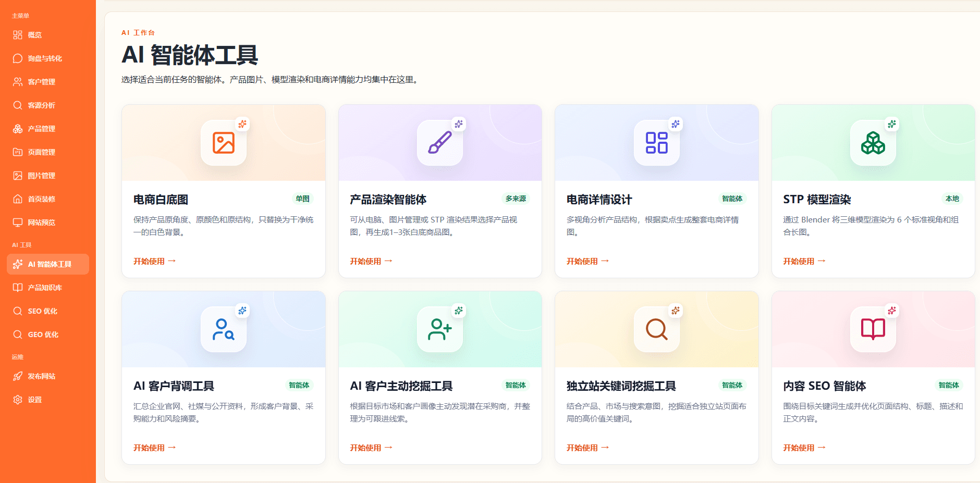Open the highlighted AI 智能体工具 menu item
The image size is (980, 483).
(x=48, y=264)
